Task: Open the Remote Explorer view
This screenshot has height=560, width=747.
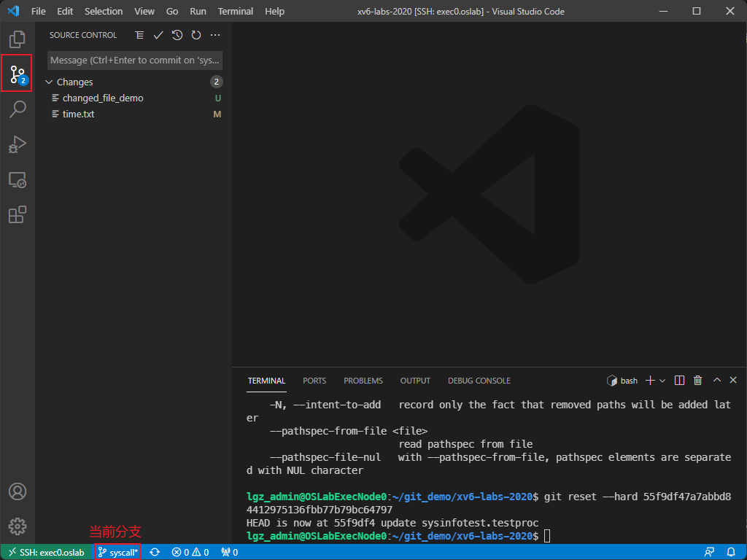Action: coord(18,179)
